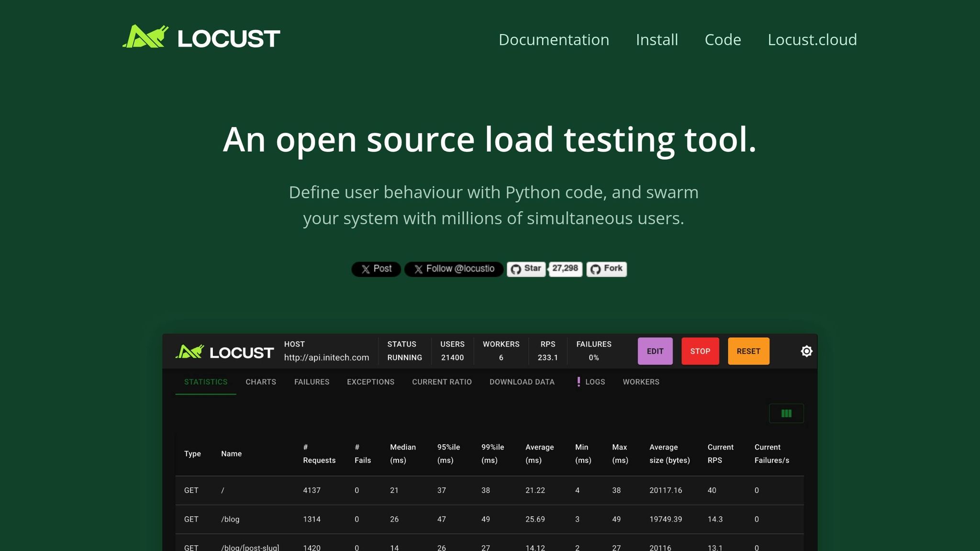Click the GitHub octocat icon on Star button
This screenshot has height=551, width=980.
(516, 269)
